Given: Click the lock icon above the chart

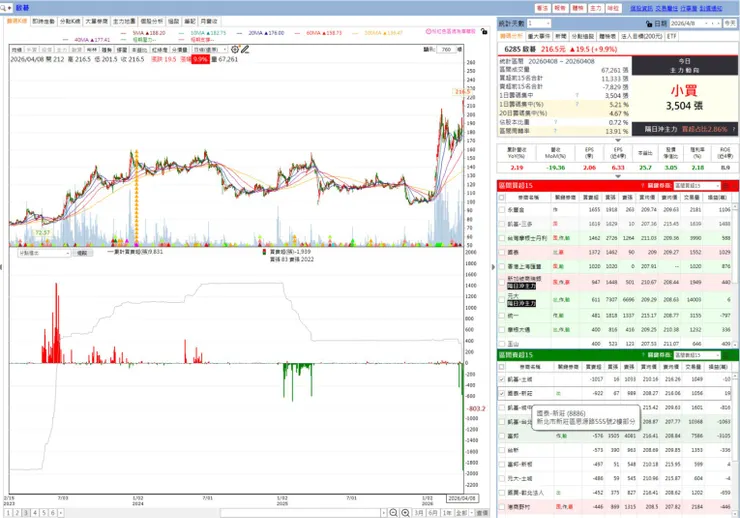Looking at the screenshot, I should coord(484,31).
